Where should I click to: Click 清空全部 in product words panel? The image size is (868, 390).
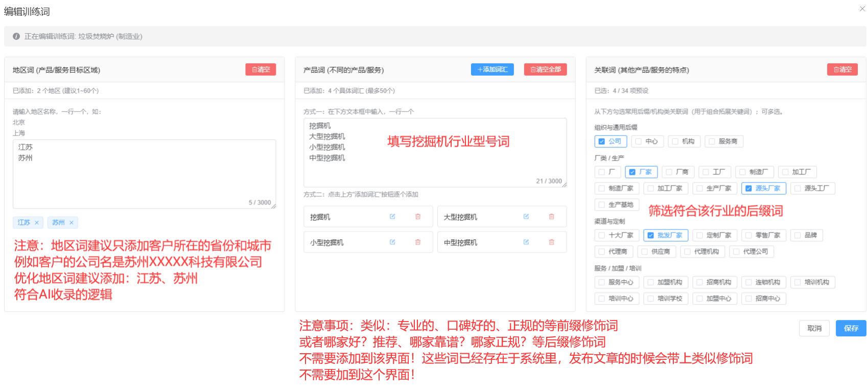tap(545, 70)
